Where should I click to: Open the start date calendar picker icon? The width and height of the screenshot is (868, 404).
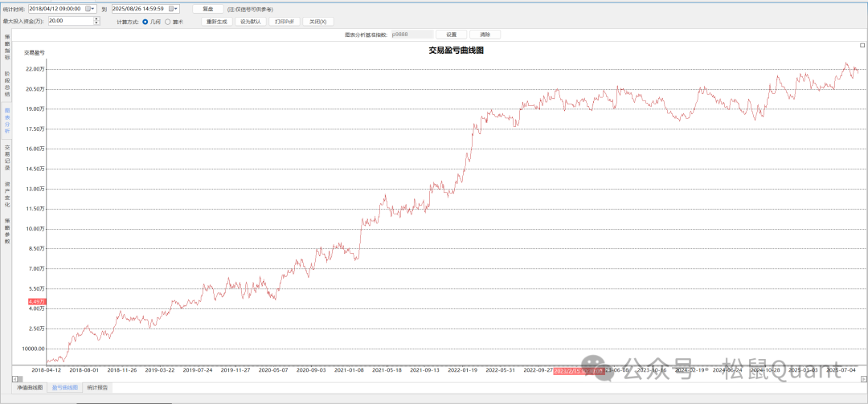pyautogui.click(x=88, y=9)
